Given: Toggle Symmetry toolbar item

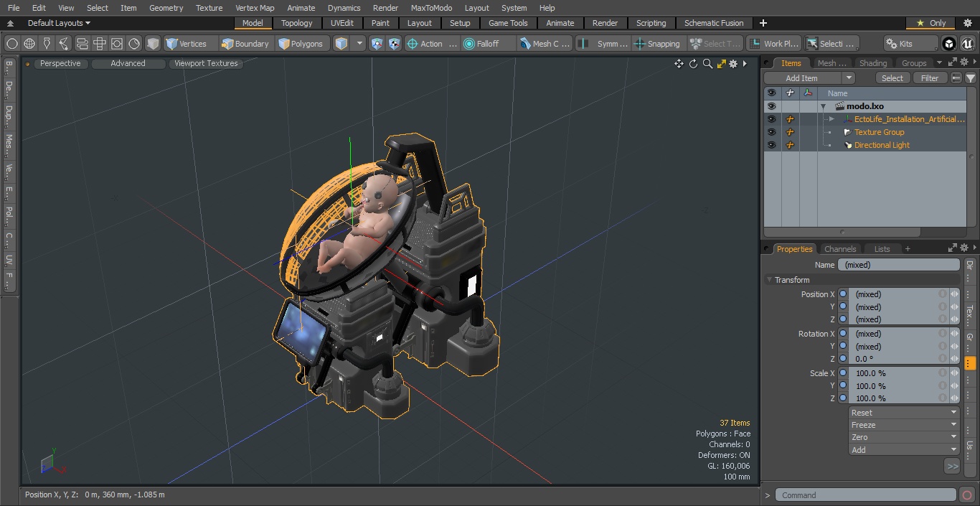Looking at the screenshot, I should pyautogui.click(x=603, y=44).
